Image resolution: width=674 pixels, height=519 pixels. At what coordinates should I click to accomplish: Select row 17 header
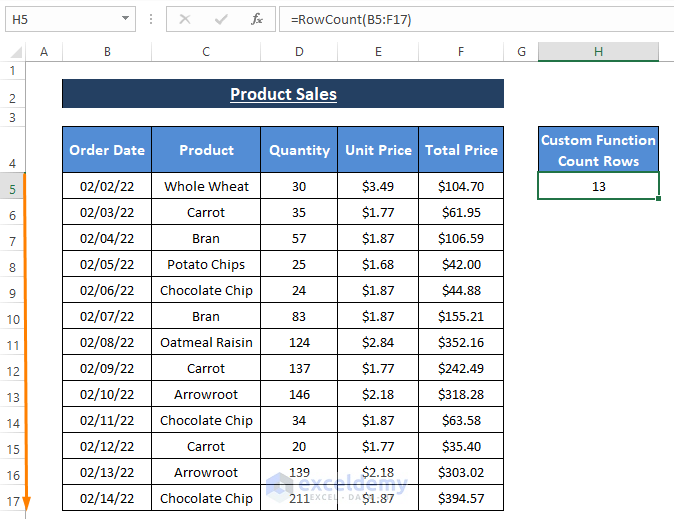click(x=12, y=500)
